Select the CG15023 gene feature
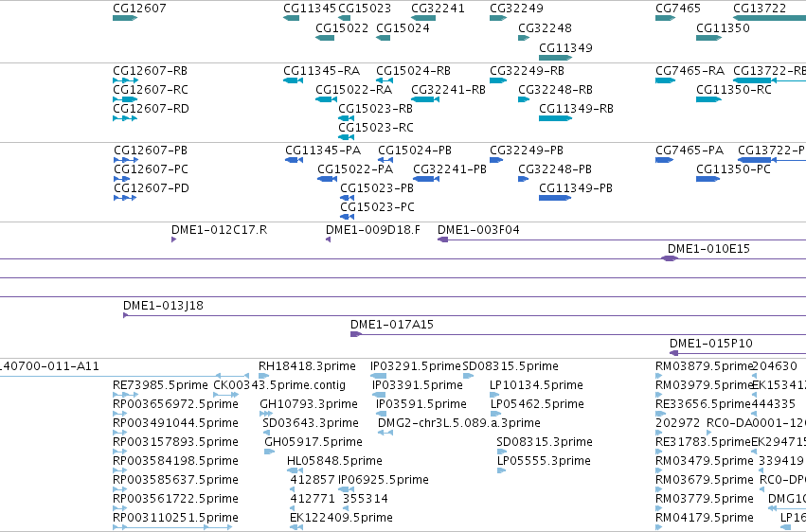 [345, 18]
